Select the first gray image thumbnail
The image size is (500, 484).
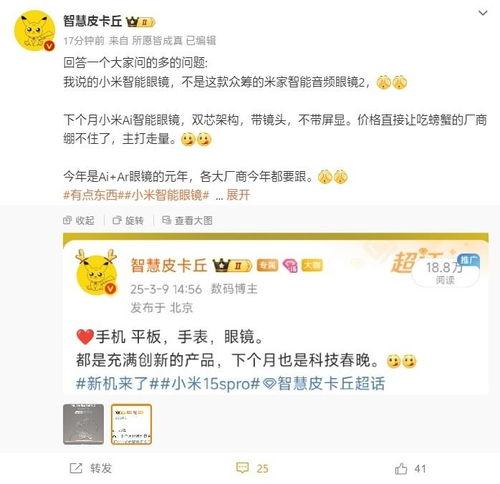83,424
